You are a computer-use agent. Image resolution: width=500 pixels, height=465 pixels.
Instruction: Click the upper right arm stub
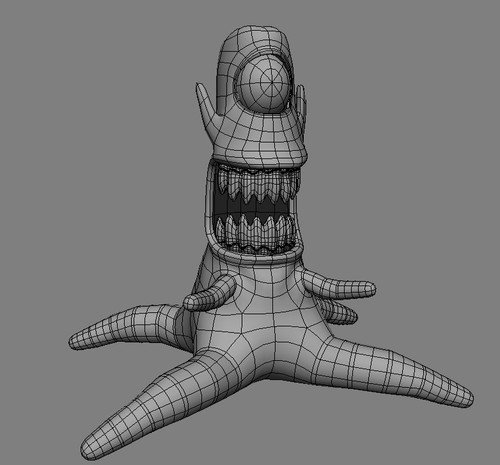pyautogui.click(x=340, y=283)
